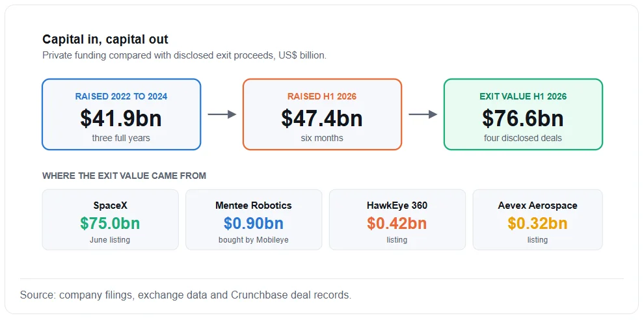644x320 pixels.
Task: Click the arrow between Raised 2022-2024 and H1 2026
Action: [x=222, y=114]
